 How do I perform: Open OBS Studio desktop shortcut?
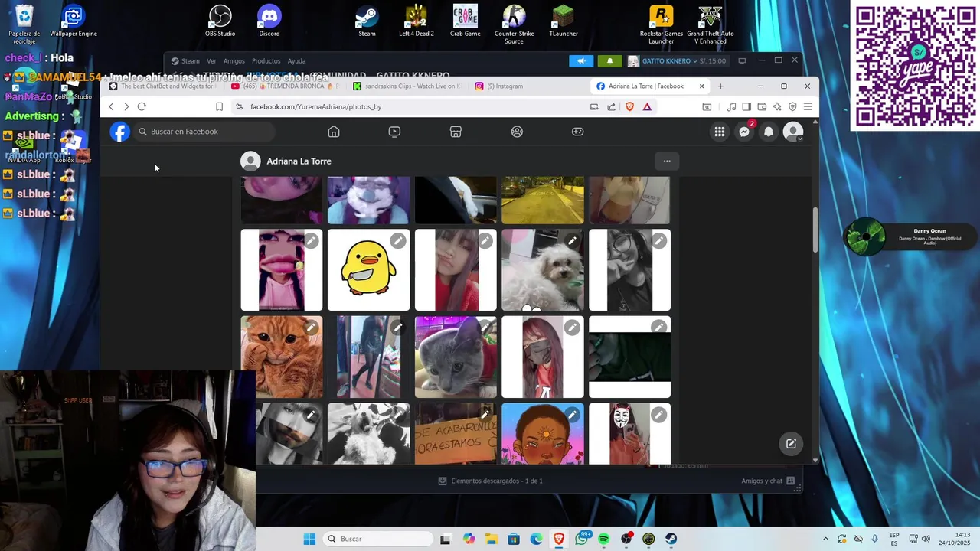tap(220, 21)
